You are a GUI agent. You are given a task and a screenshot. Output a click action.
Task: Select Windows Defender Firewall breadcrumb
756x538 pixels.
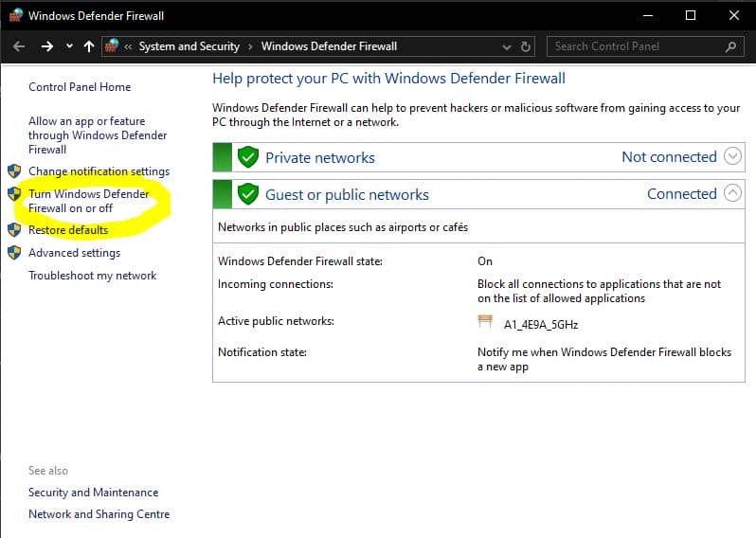[x=330, y=46]
